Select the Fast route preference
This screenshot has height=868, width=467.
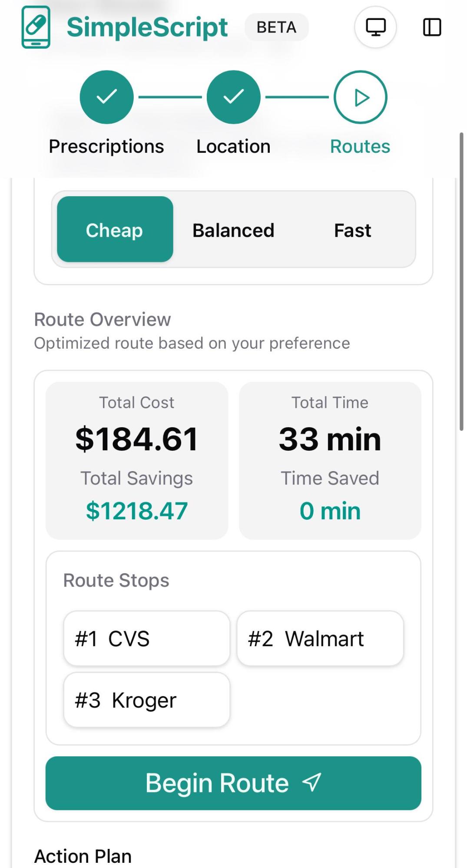[352, 230]
